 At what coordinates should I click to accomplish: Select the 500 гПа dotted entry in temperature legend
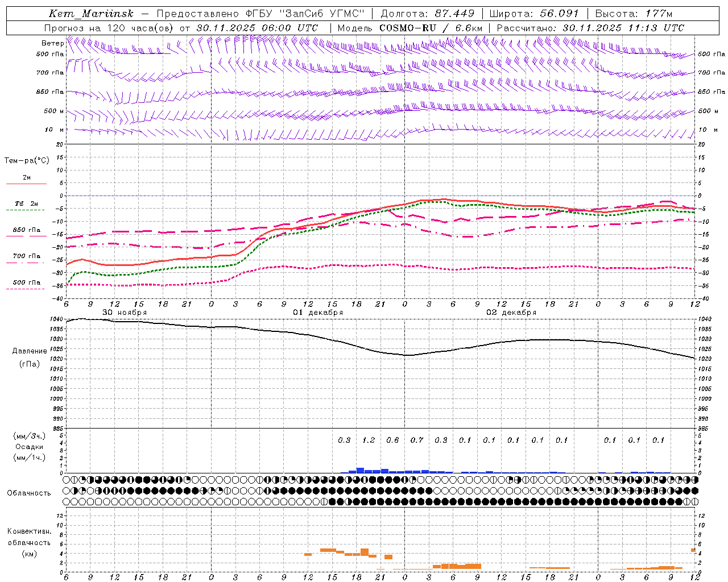point(26,282)
